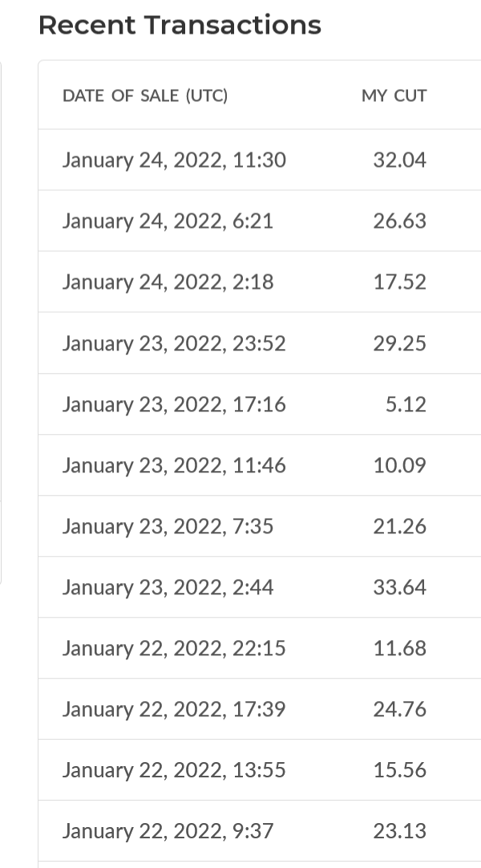Screen dimensions: 481x868
Task: Open the January 23, 2022, 7:35 row
Action: click(260, 526)
